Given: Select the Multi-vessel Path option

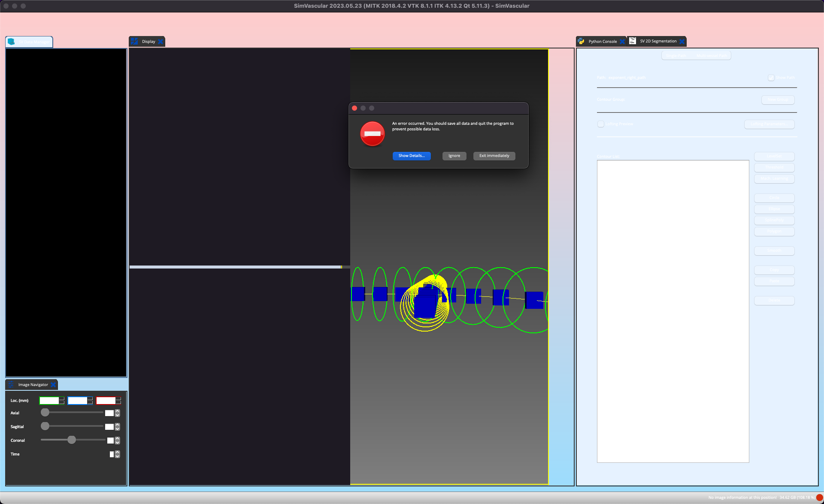Looking at the screenshot, I should pos(712,56).
